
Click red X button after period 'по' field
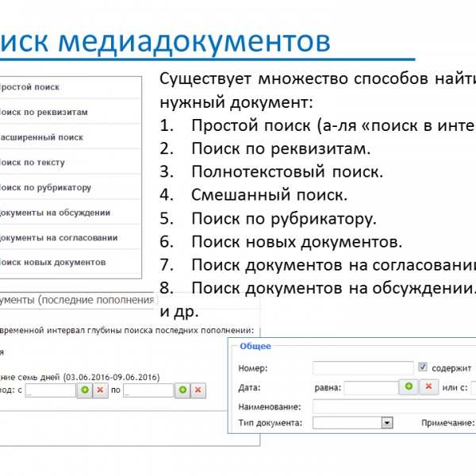coord(198,390)
